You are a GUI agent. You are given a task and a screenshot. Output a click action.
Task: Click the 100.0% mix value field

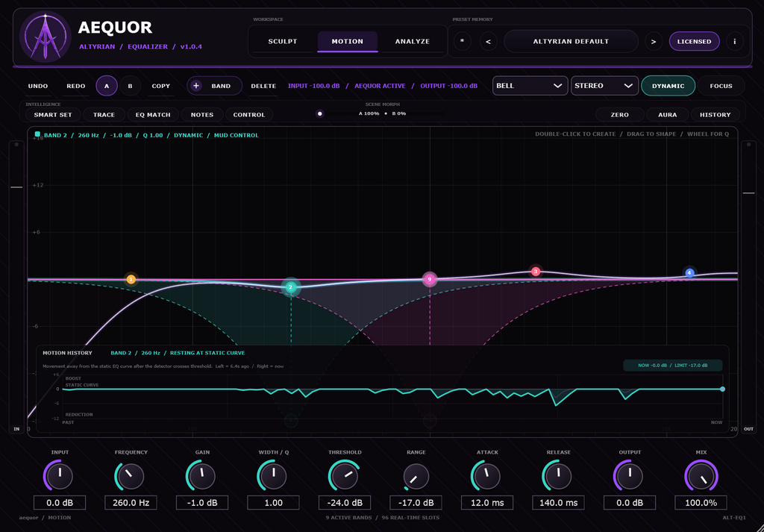(x=701, y=503)
